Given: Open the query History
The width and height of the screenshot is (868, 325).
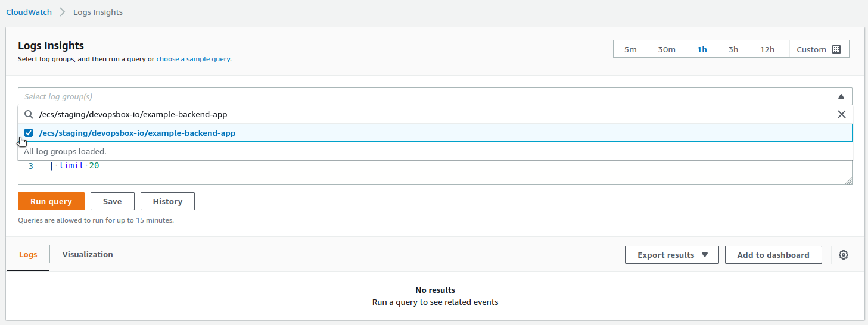Looking at the screenshot, I should pyautogui.click(x=167, y=201).
